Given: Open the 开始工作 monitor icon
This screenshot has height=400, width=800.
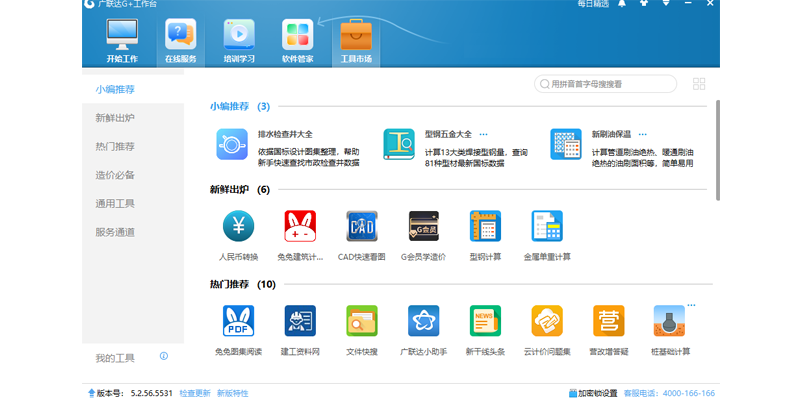Looking at the screenshot, I should 122,34.
